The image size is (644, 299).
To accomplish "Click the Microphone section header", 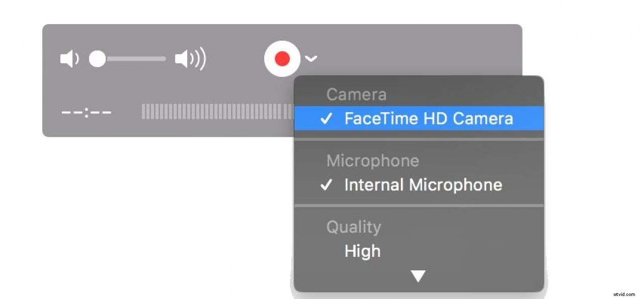I will click(x=372, y=161).
